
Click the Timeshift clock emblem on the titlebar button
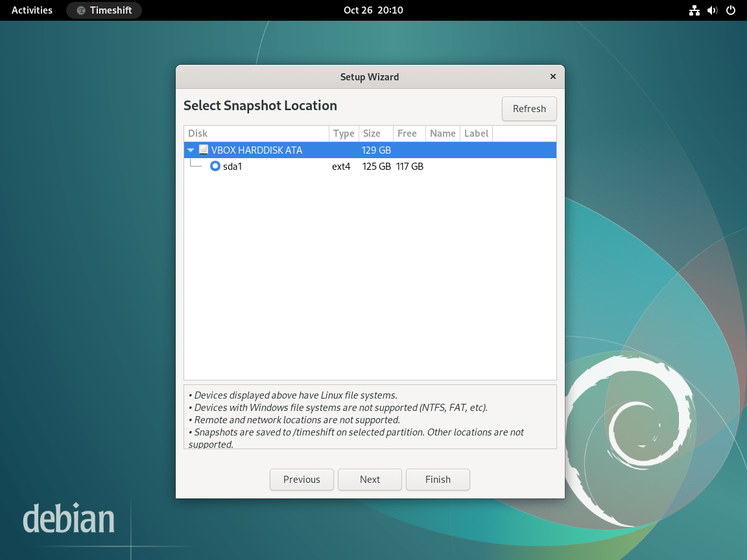click(x=78, y=10)
